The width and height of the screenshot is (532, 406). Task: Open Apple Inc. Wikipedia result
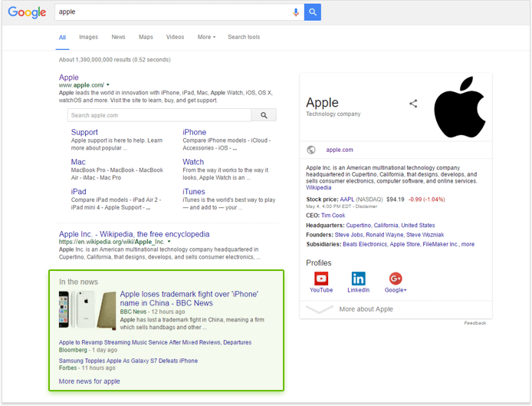coord(134,234)
